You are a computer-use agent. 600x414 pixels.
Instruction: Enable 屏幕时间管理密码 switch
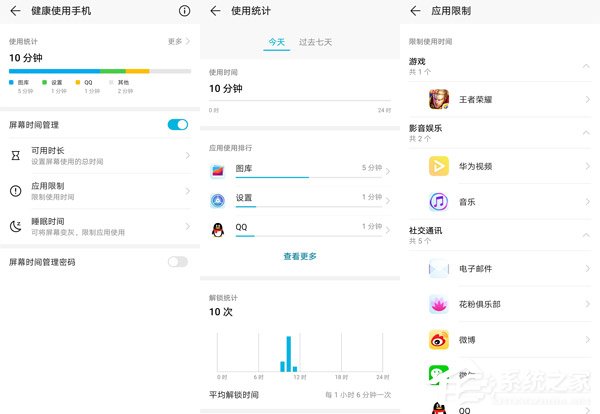[x=178, y=262]
